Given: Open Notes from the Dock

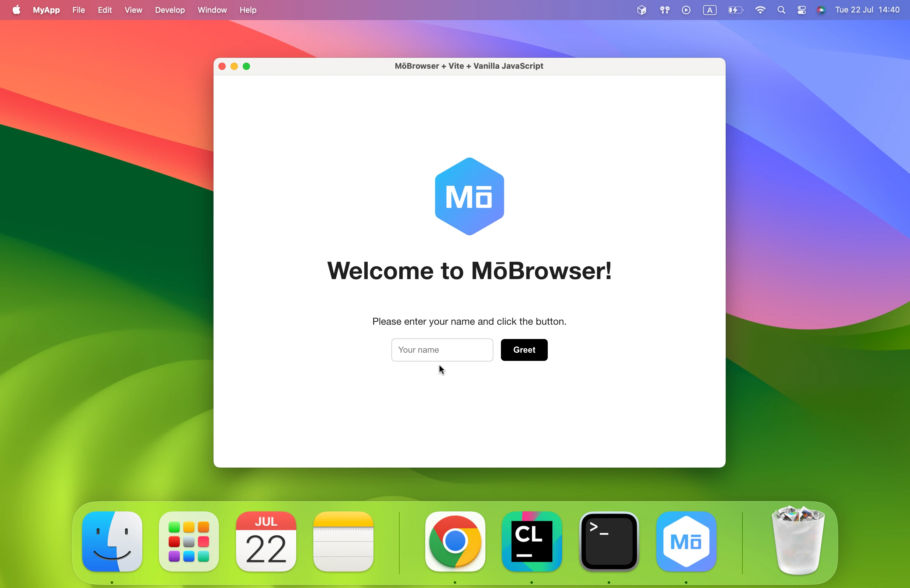Looking at the screenshot, I should (342, 542).
